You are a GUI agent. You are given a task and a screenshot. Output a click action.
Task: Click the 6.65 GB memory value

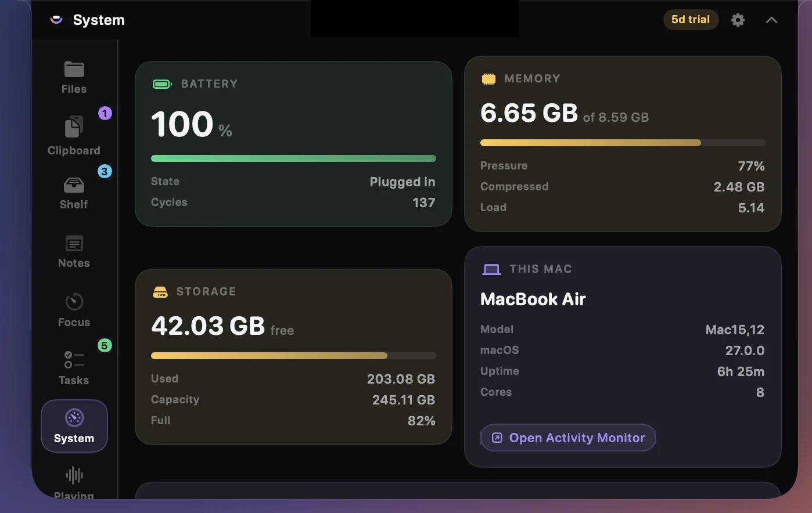pyautogui.click(x=529, y=113)
